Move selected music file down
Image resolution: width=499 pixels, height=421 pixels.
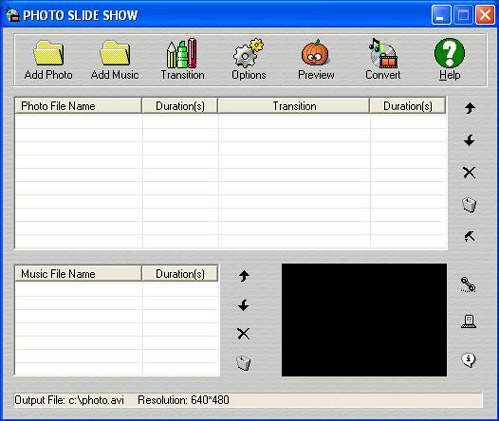[x=244, y=305]
